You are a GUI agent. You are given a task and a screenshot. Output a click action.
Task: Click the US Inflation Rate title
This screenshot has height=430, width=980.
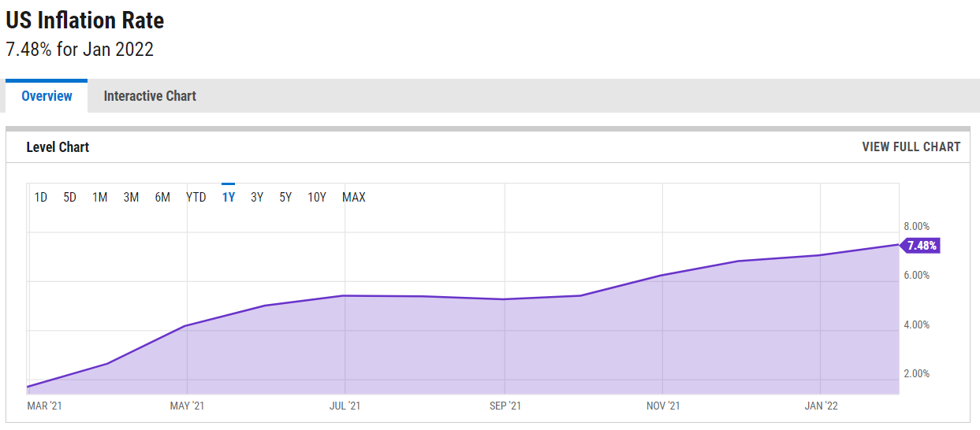(85, 20)
